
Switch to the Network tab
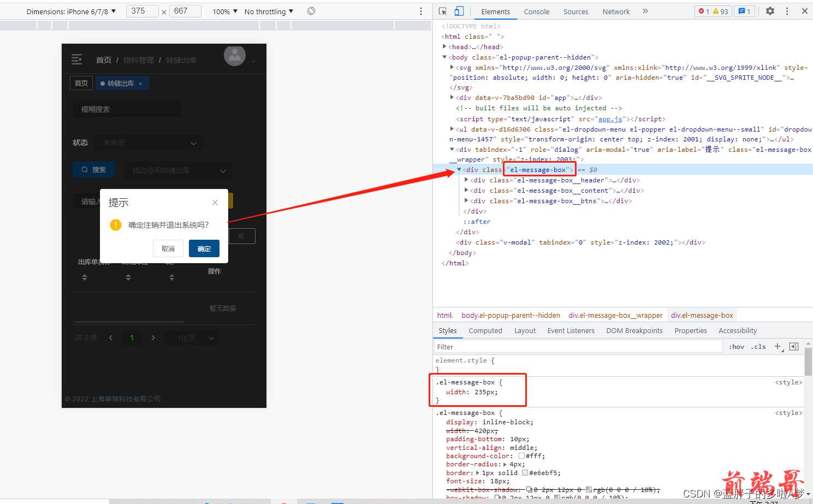click(616, 11)
